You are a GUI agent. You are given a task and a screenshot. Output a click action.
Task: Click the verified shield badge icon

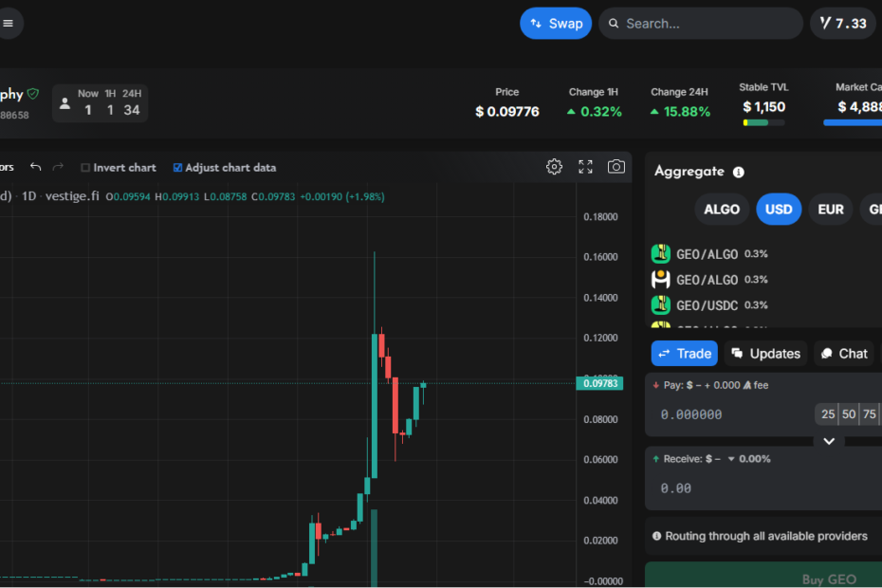pyautogui.click(x=33, y=94)
